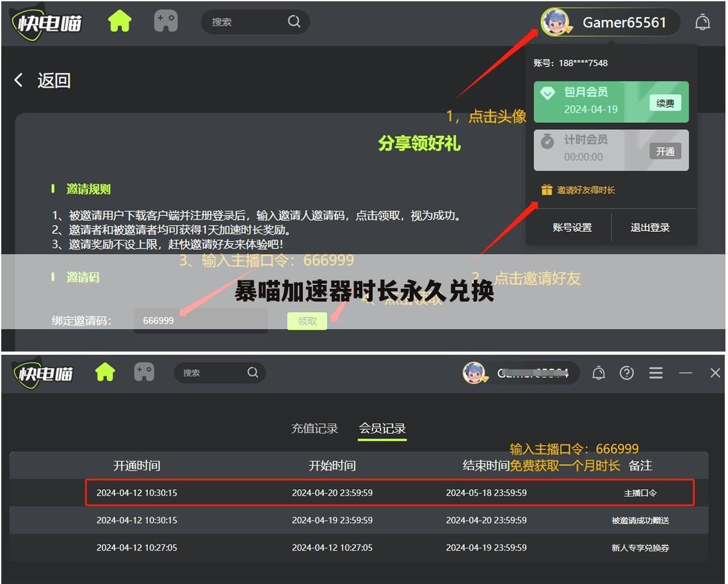Click the 包月会员 2024-04-19 card

pos(611,102)
